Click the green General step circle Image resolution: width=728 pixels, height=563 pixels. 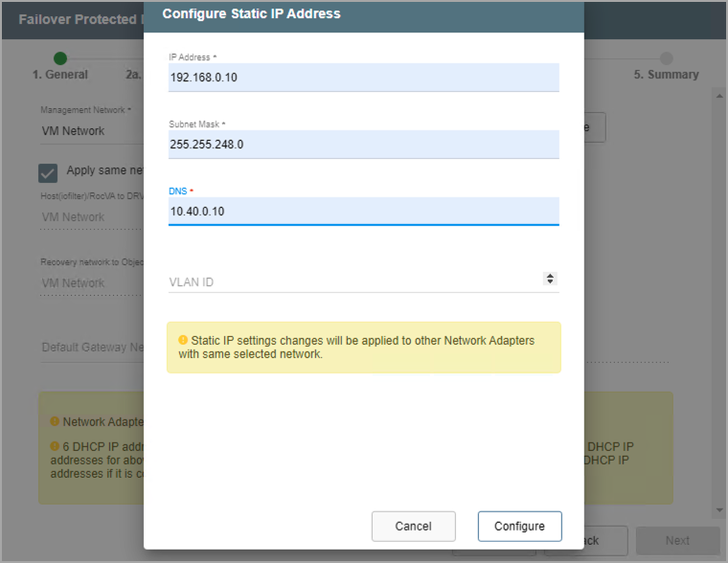click(x=60, y=58)
